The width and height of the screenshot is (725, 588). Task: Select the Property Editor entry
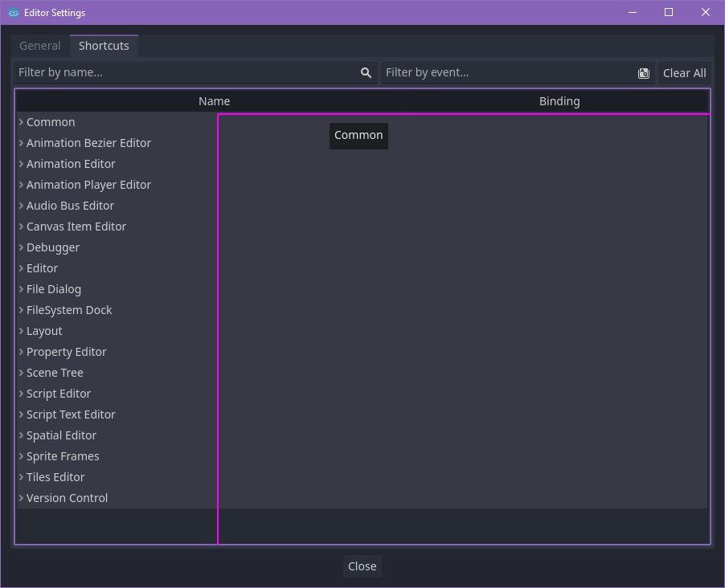pyautogui.click(x=66, y=351)
